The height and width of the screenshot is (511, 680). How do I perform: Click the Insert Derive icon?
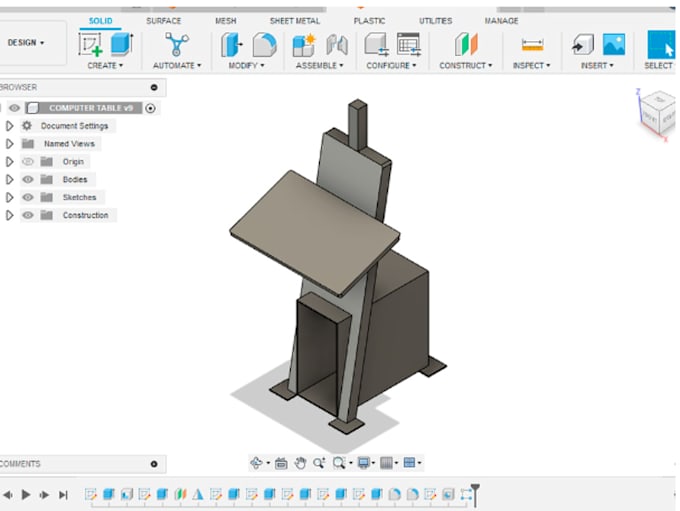coord(582,44)
